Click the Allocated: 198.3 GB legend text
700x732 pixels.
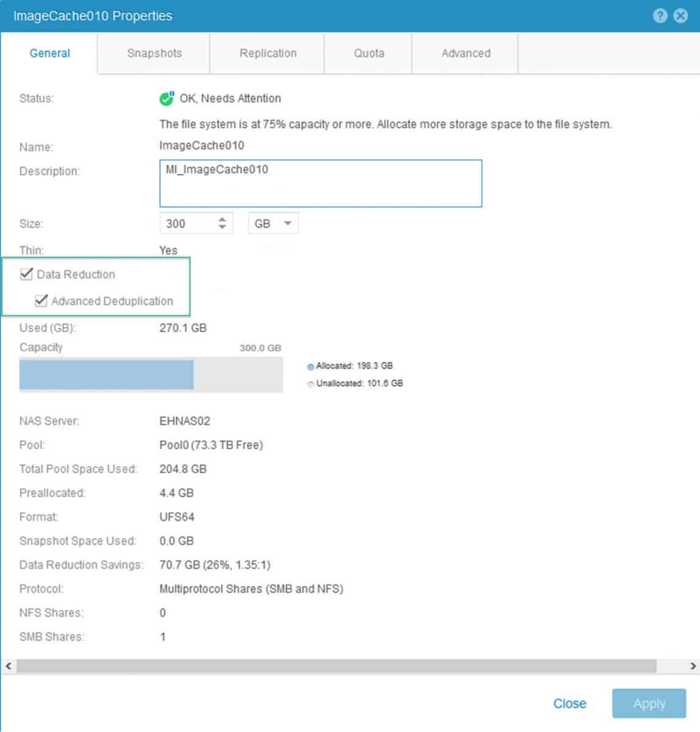(x=354, y=366)
